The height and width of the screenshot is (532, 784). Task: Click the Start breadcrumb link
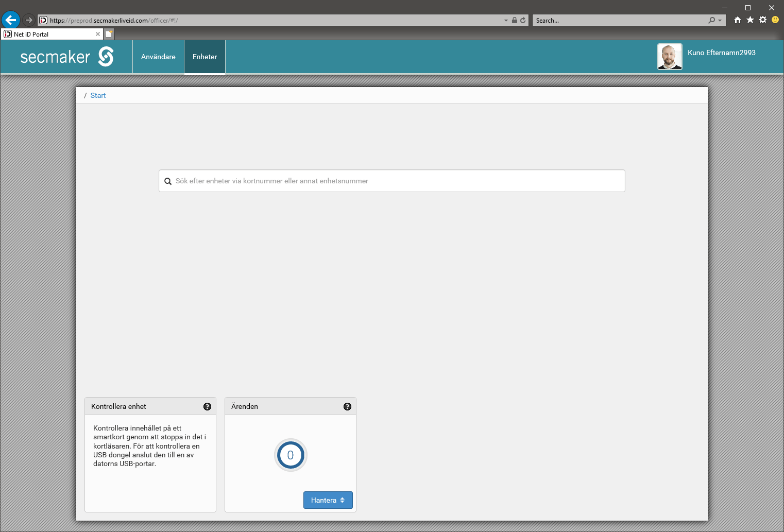98,95
